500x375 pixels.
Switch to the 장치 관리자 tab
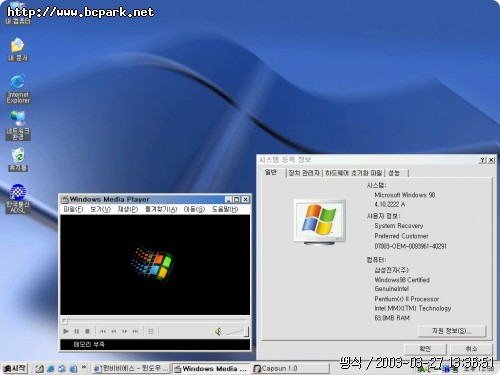(304, 173)
